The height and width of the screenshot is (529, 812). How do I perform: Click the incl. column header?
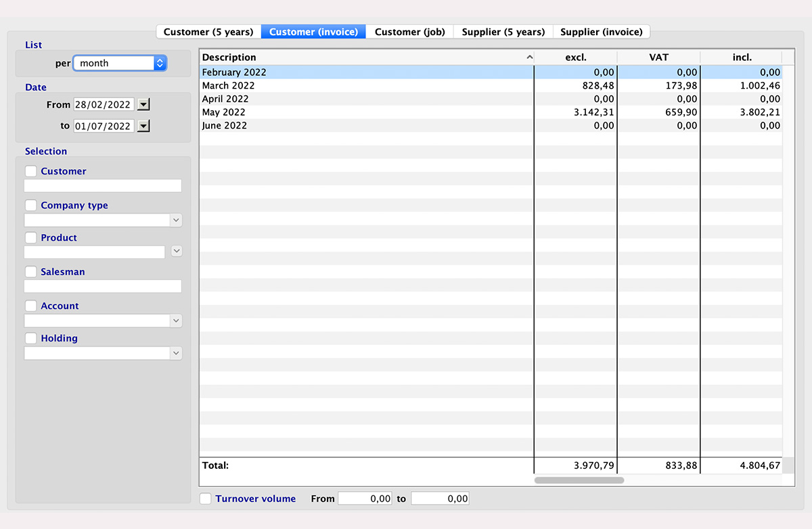click(x=742, y=57)
